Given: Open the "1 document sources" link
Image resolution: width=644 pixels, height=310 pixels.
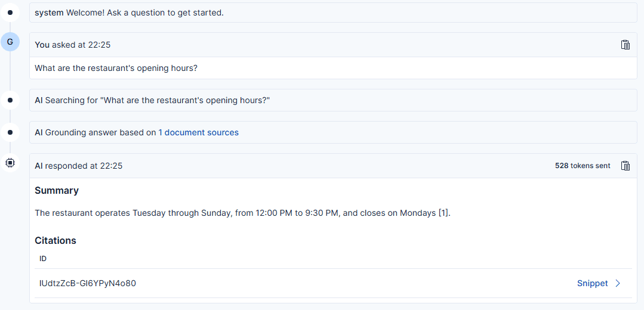Looking at the screenshot, I should pos(198,132).
